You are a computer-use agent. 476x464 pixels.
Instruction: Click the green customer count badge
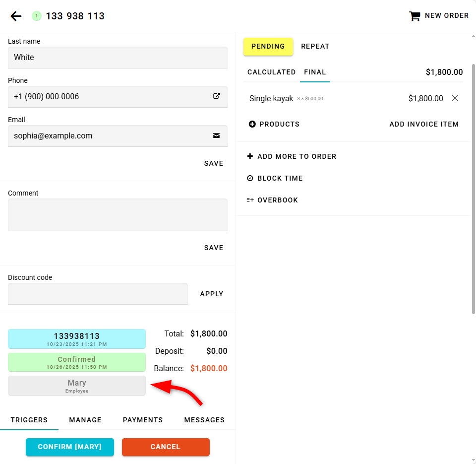[x=37, y=16]
